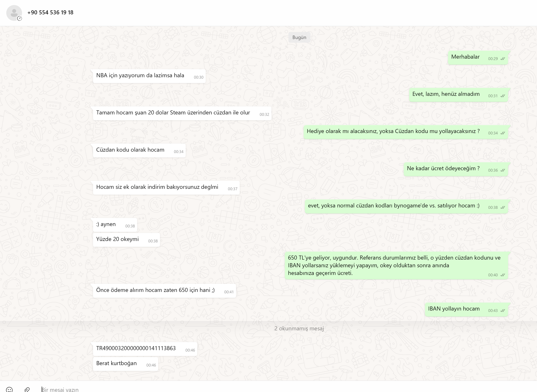This screenshot has width=537, height=392.
Task: Click the NBA için yazıyorum message
Action: [x=149, y=76]
